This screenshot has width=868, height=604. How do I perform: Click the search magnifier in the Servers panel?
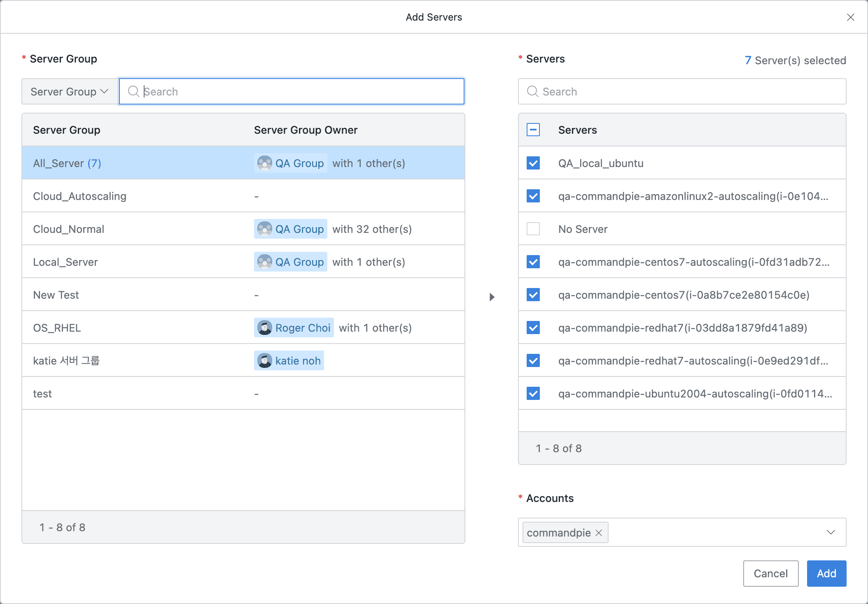pos(533,91)
